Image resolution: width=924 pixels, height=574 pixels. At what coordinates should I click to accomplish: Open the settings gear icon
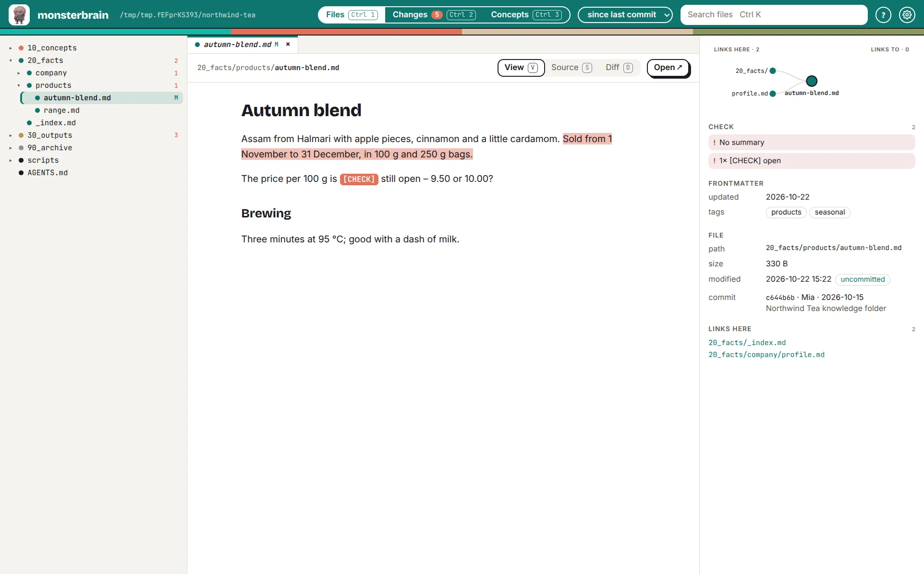[907, 15]
